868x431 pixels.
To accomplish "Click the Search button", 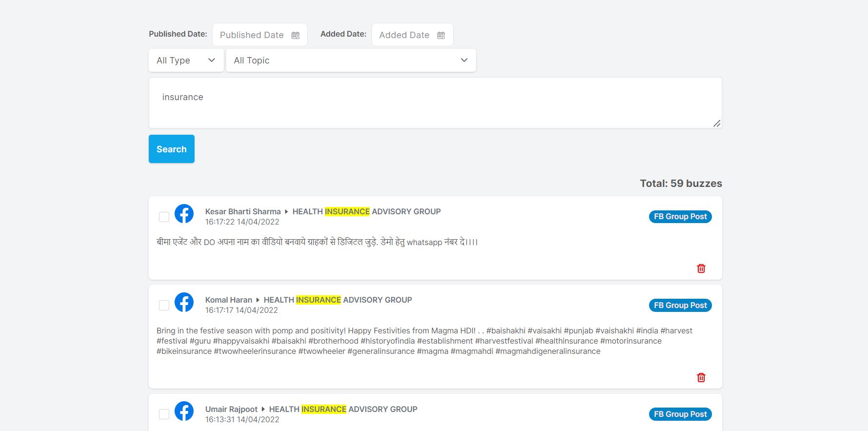I will click(x=172, y=149).
